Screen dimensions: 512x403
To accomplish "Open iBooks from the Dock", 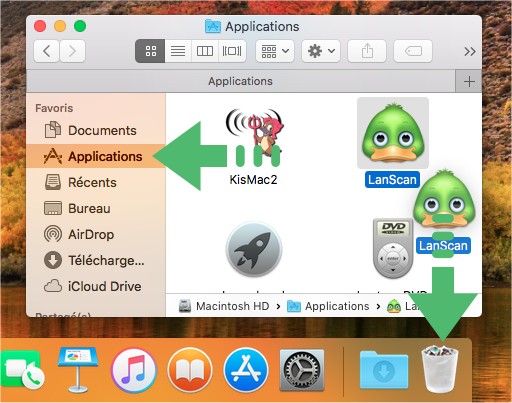I will pyautogui.click(x=190, y=370).
